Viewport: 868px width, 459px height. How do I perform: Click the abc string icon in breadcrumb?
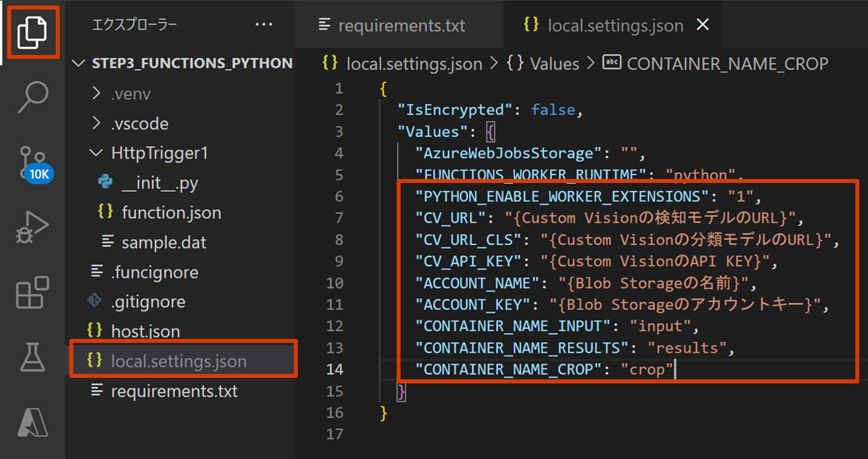coord(612,63)
